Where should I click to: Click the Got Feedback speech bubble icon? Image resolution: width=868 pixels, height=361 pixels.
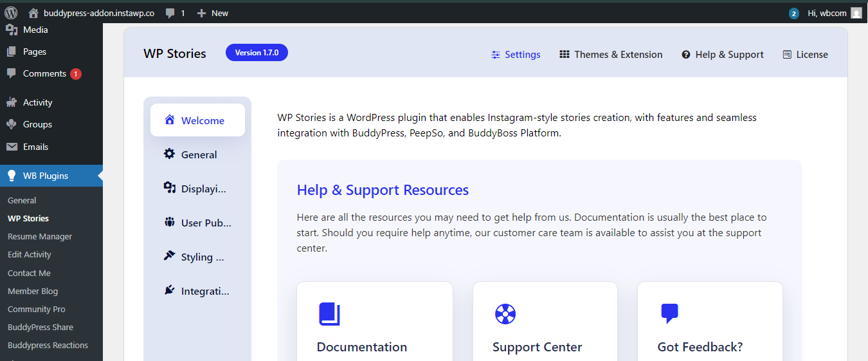(669, 313)
